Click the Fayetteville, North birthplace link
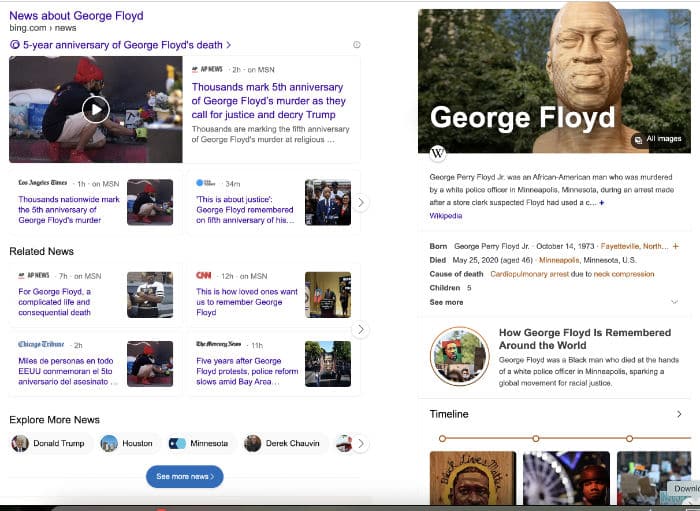Screen dimensions: 700x511 pyautogui.click(x=634, y=246)
